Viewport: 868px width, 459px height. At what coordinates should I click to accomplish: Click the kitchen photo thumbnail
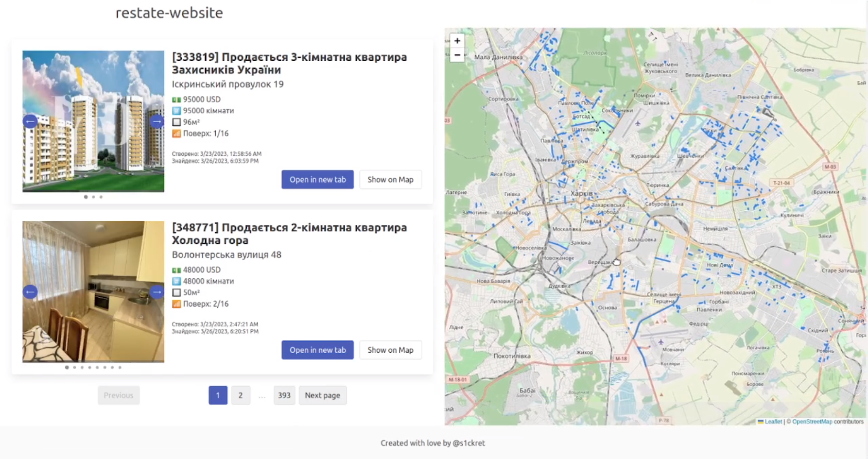click(x=93, y=291)
